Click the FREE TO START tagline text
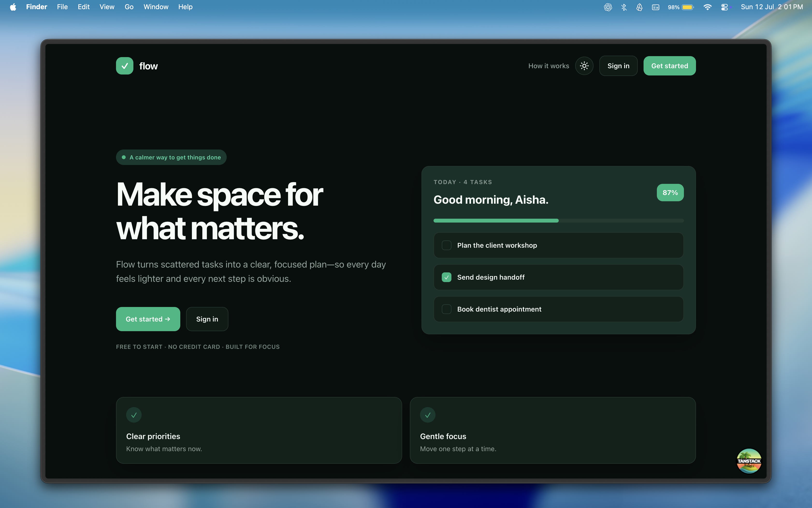Image resolution: width=812 pixels, height=508 pixels. (x=198, y=347)
